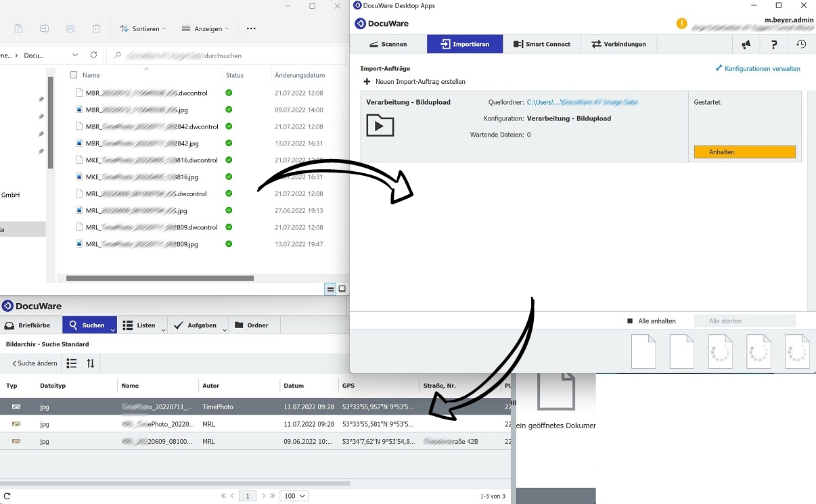
Task: Click the Explorer breadcrumb item Docu...
Action: (x=34, y=55)
